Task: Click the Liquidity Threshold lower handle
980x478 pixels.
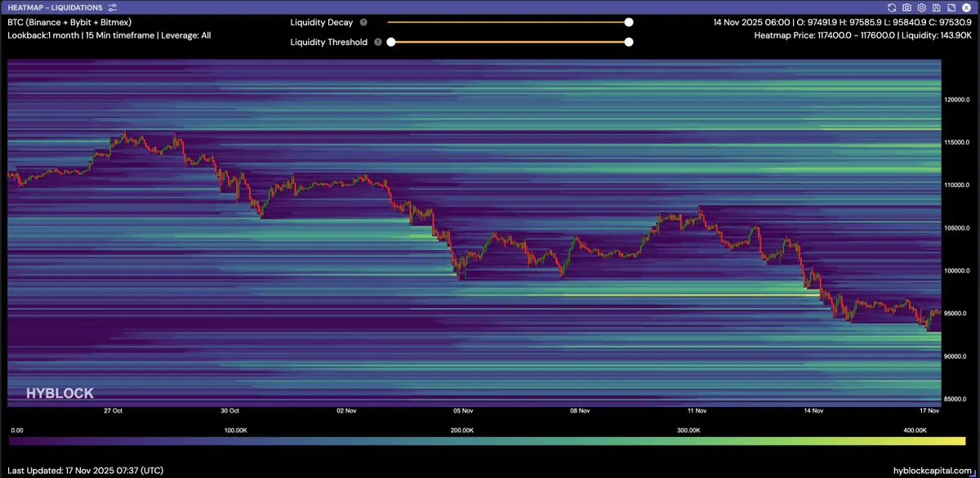Action: pos(391,42)
